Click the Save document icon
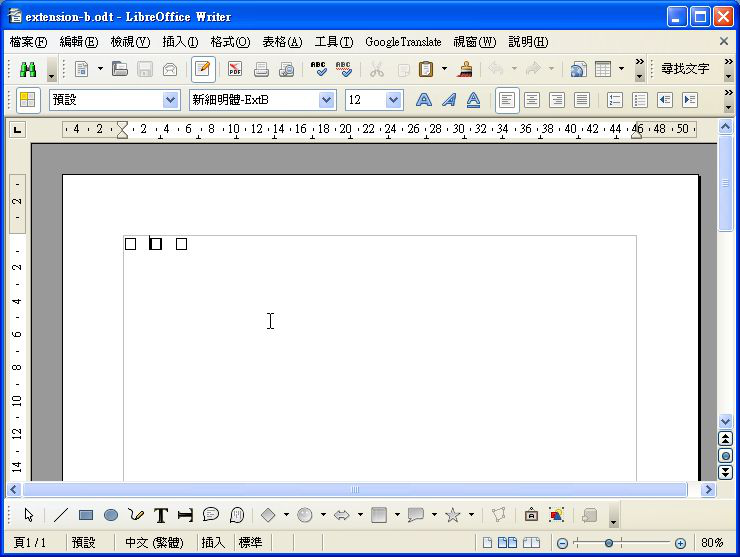The width and height of the screenshot is (740, 557). pyautogui.click(x=145, y=69)
